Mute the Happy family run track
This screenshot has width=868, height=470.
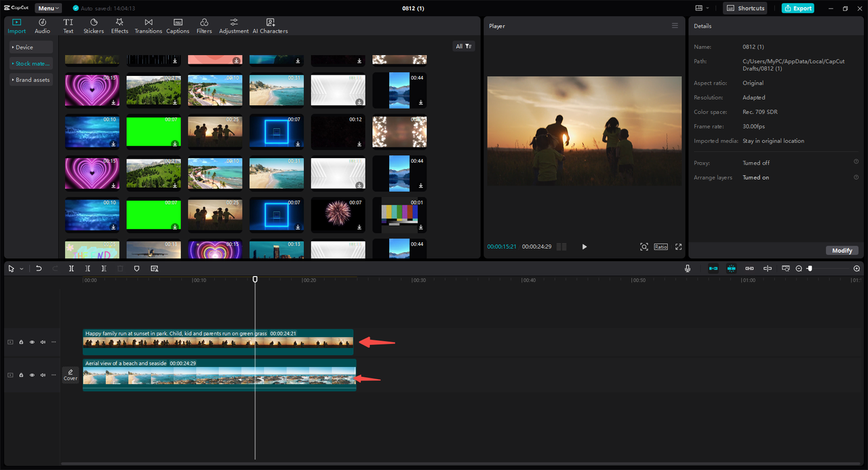click(43, 342)
